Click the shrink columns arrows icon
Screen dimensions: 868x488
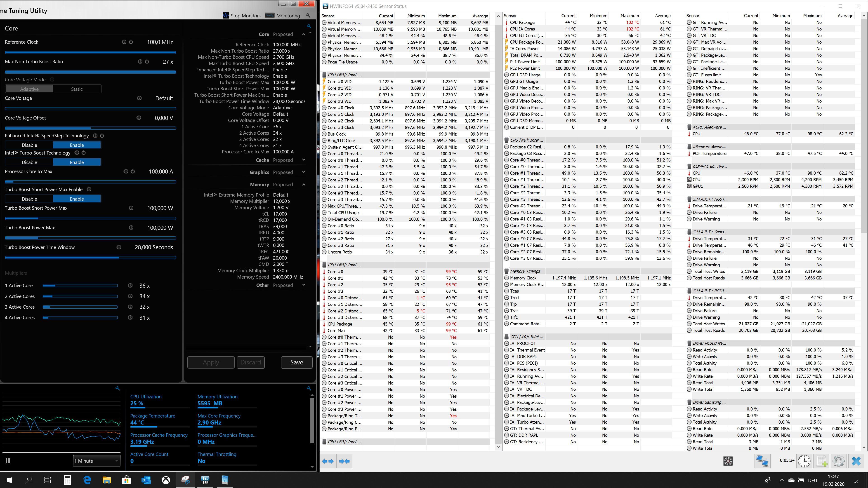click(x=344, y=461)
